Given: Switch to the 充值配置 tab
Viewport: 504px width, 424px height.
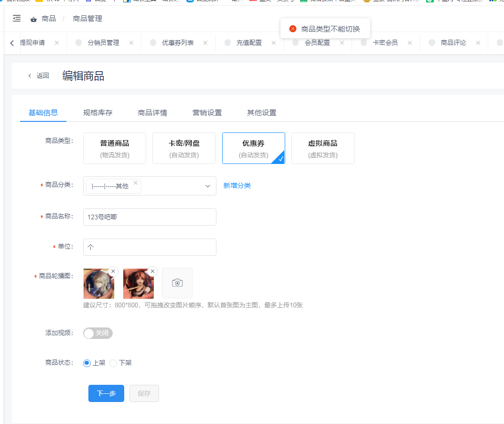Looking at the screenshot, I should [x=249, y=43].
